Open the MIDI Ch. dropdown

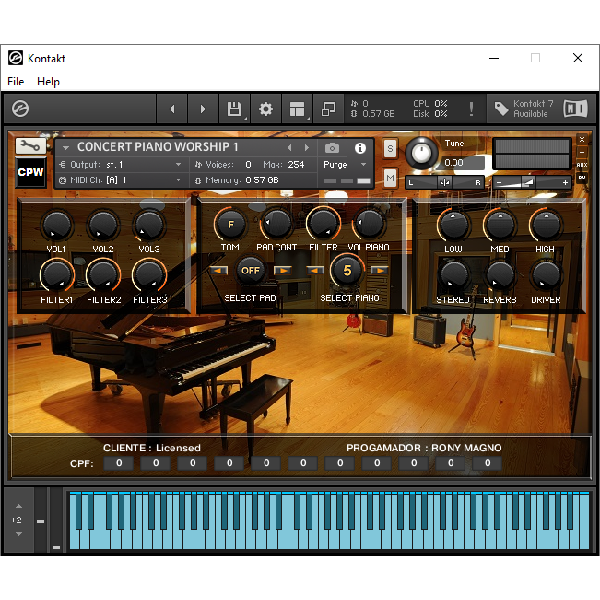[120, 180]
